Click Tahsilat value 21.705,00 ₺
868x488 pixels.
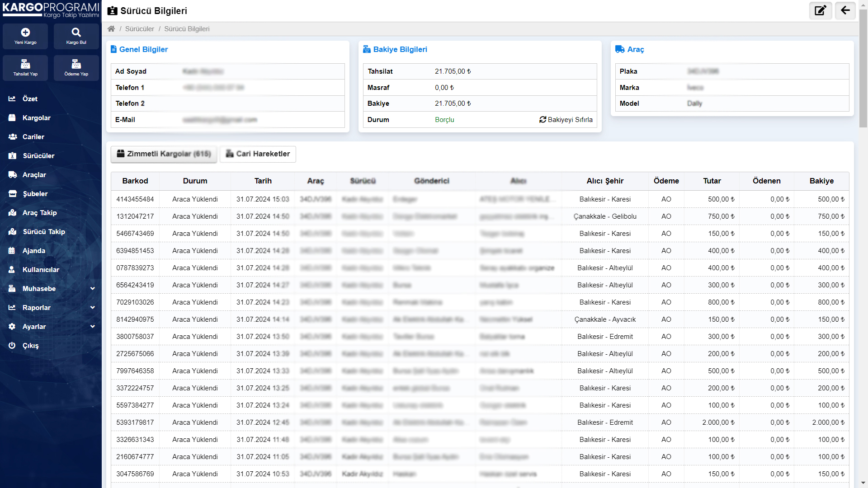coord(453,71)
